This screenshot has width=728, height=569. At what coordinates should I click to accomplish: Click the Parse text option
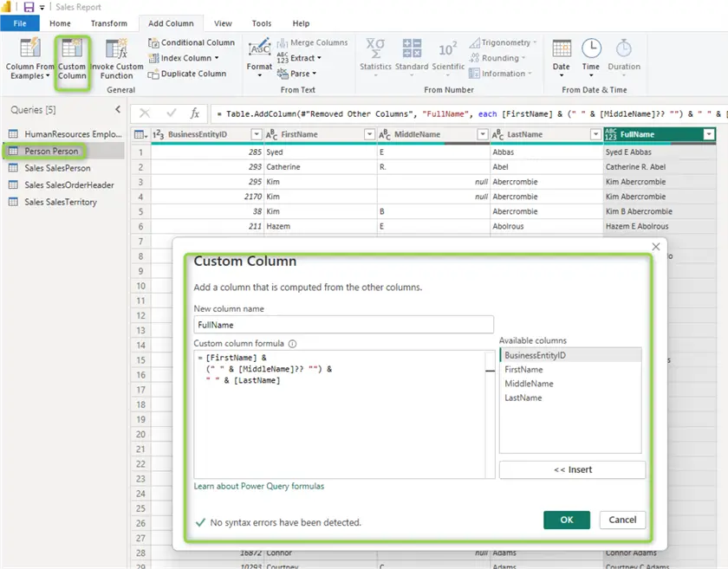click(x=296, y=74)
